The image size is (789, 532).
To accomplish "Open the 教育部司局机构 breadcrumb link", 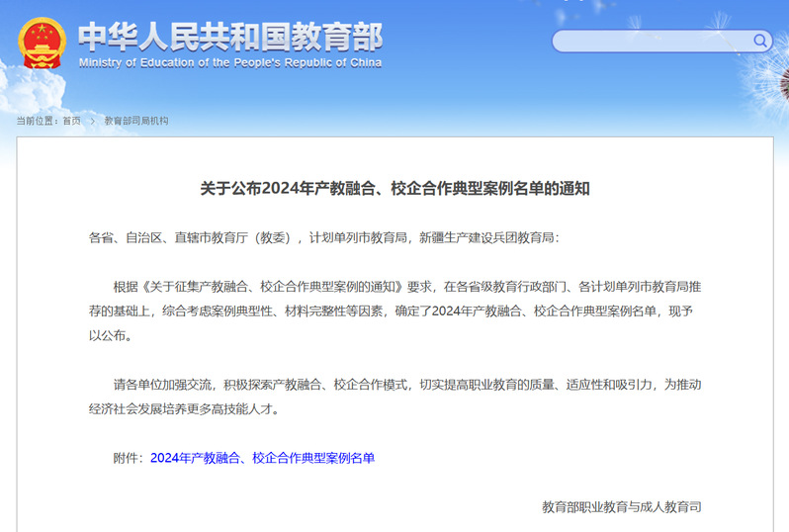I will point(135,121).
